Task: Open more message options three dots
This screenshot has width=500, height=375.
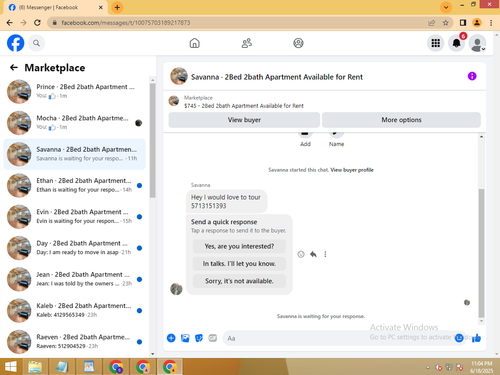Action: (325, 254)
